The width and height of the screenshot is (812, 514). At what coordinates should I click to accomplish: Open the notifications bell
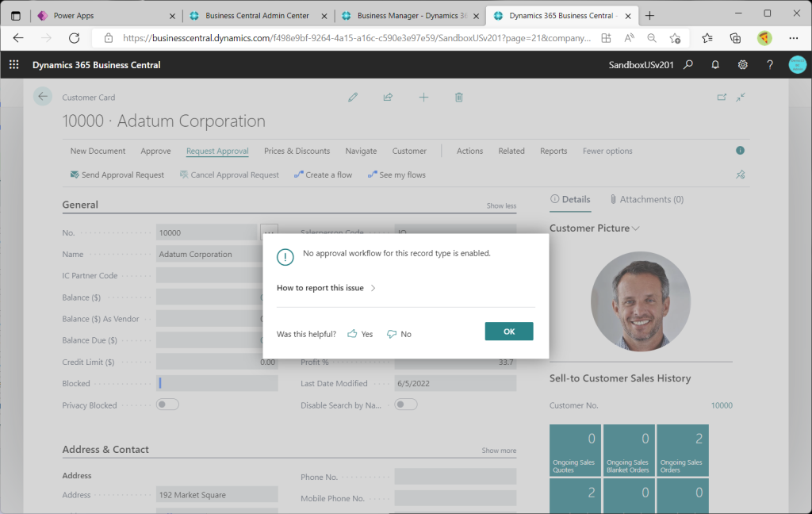coord(715,65)
